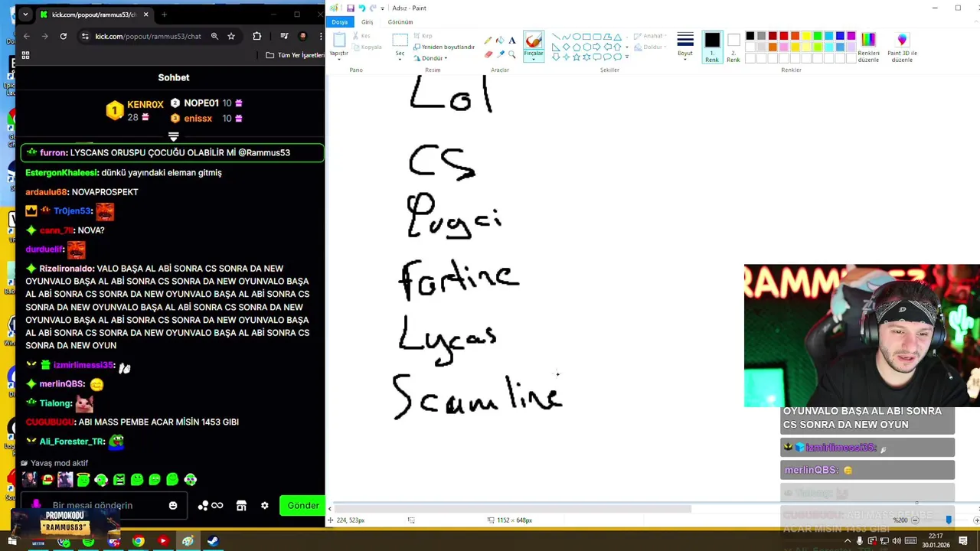Open Chrome tab search dropdown arrow
The image size is (980, 551).
point(25,15)
